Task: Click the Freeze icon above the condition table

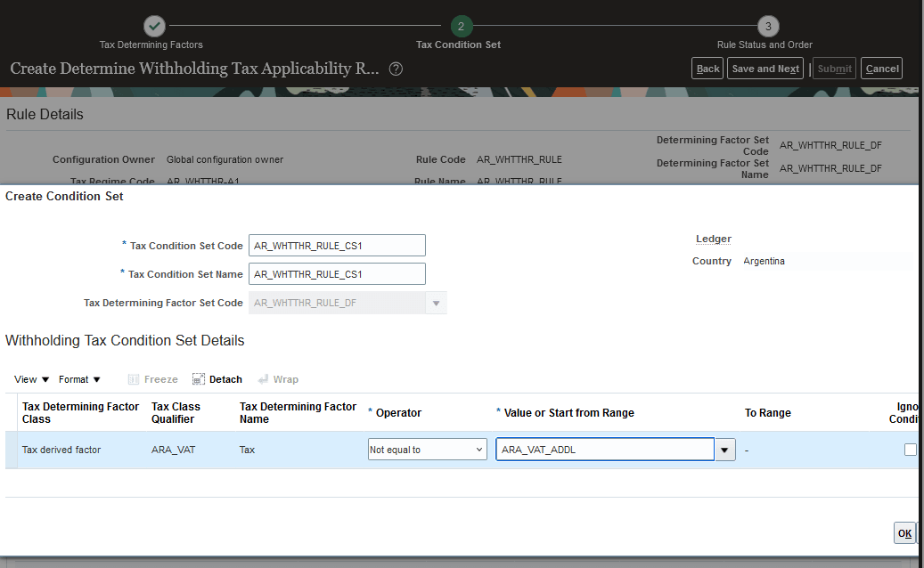Action: (152, 378)
